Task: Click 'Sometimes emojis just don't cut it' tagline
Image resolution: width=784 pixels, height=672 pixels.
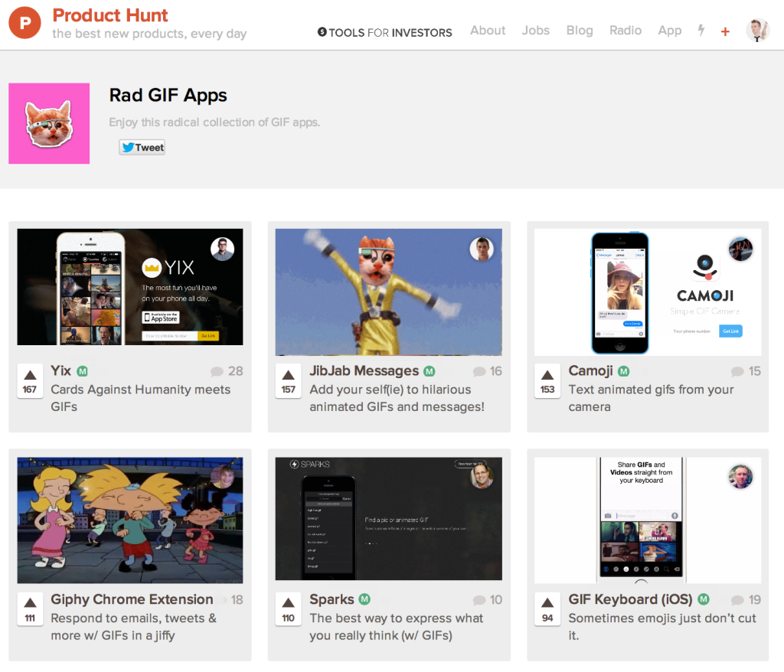Action: point(662,627)
